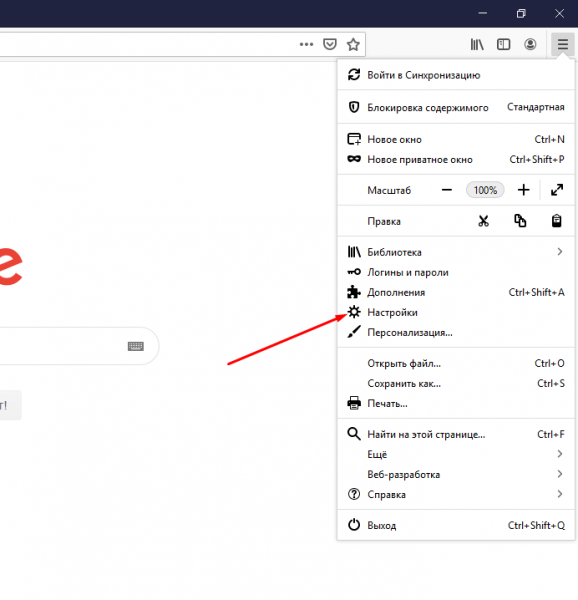The height and width of the screenshot is (600, 578).
Task: Expand the Веб-разработка submenu chevron
Action: pos(560,474)
